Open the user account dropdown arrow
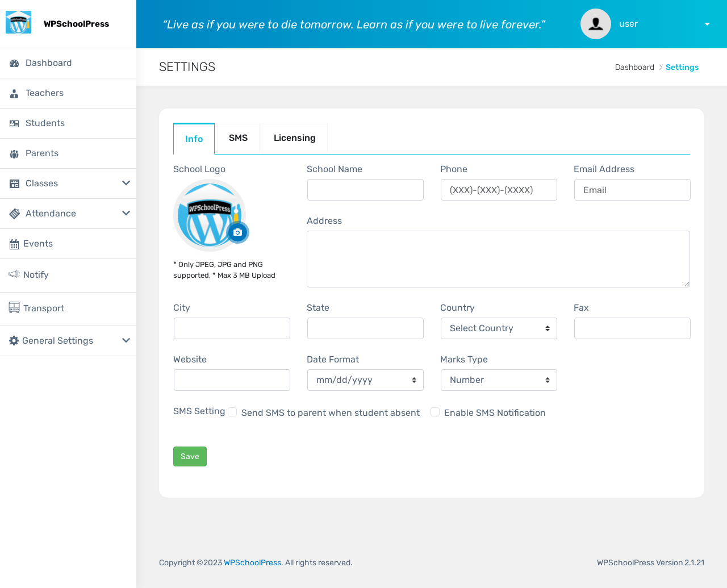The width and height of the screenshot is (727, 588). pyautogui.click(x=707, y=24)
